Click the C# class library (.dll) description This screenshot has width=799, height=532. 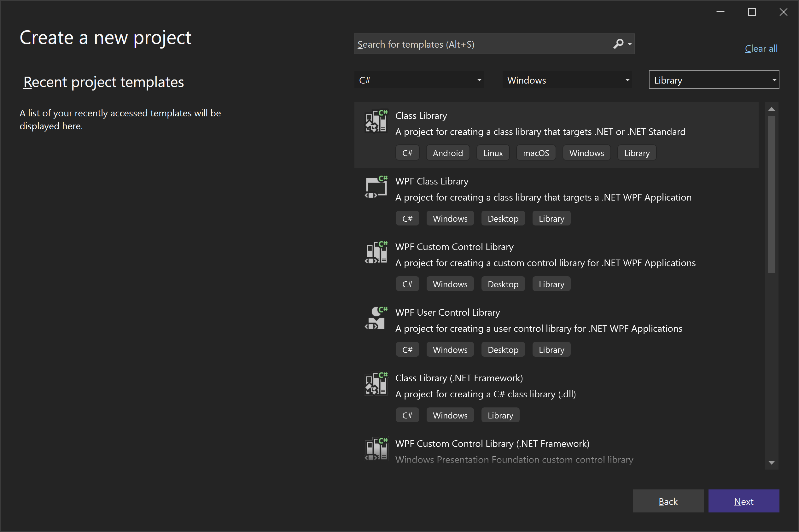pos(486,394)
